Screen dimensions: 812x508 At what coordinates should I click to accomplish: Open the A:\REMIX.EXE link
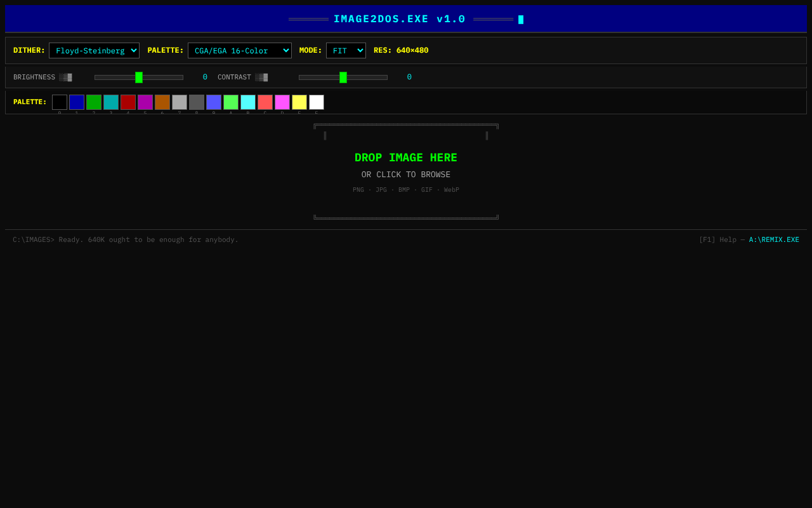pos(774,239)
